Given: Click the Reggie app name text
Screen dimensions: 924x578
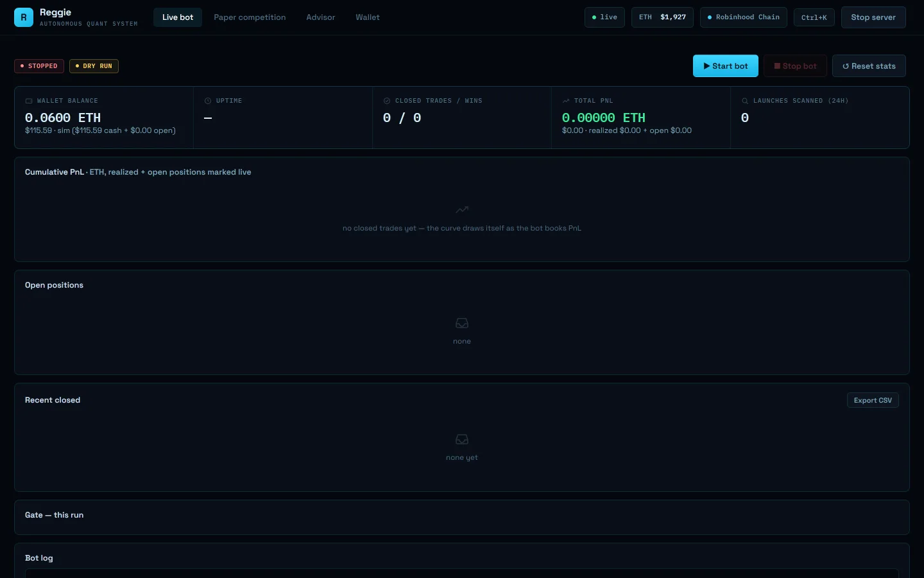Looking at the screenshot, I should 55,12.
